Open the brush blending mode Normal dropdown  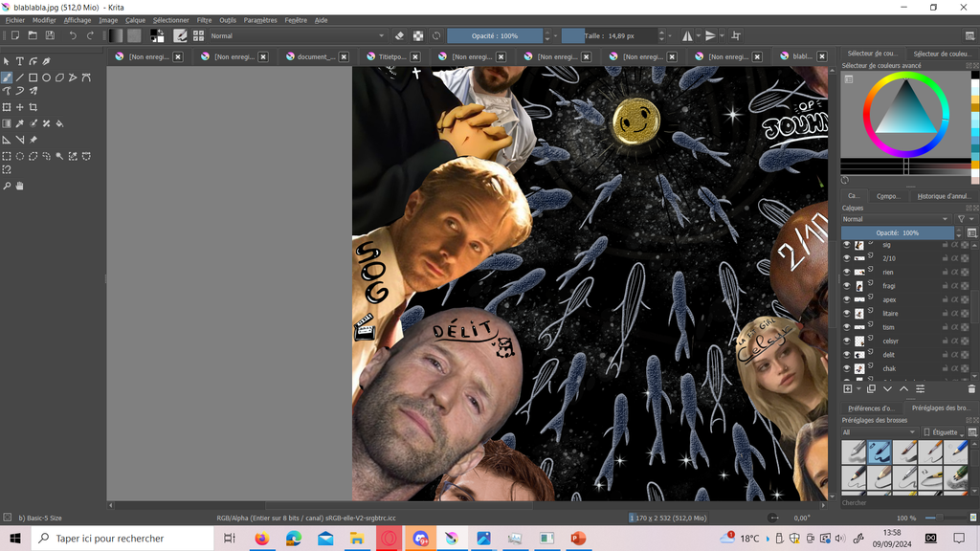point(297,35)
